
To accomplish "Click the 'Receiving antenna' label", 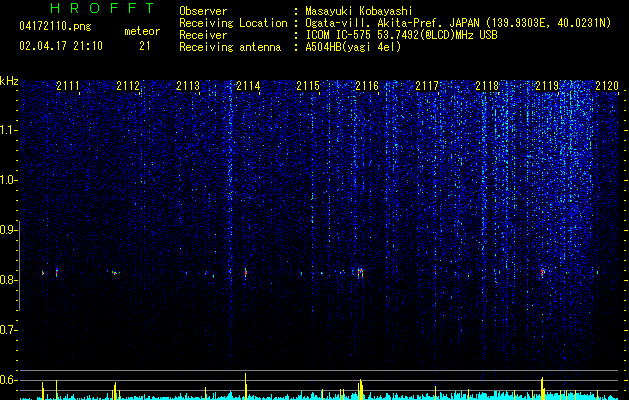I will click(x=230, y=47).
